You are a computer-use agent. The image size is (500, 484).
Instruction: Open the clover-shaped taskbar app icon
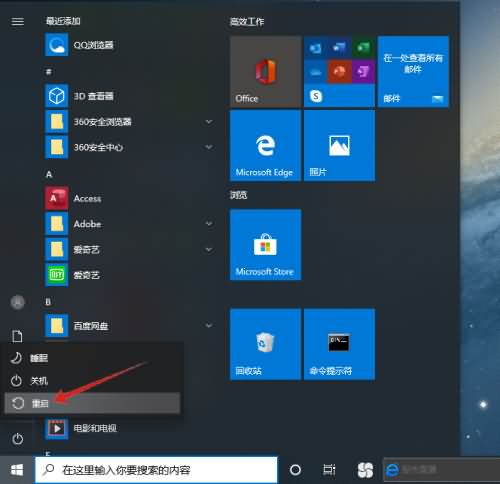point(366,470)
